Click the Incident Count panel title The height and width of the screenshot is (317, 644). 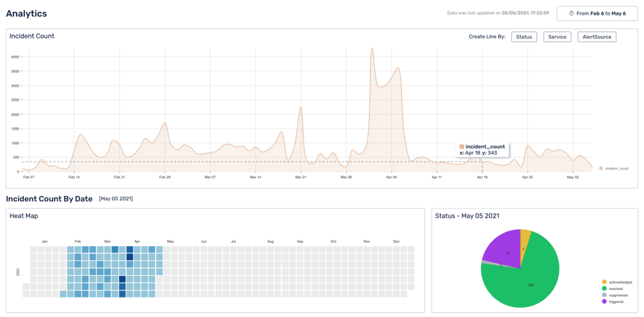pyautogui.click(x=32, y=36)
